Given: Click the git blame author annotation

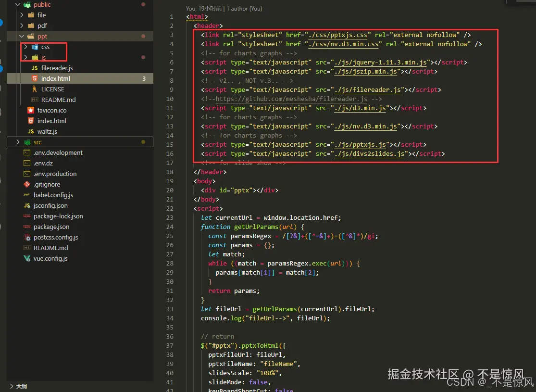Looking at the screenshot, I should 224,9.
